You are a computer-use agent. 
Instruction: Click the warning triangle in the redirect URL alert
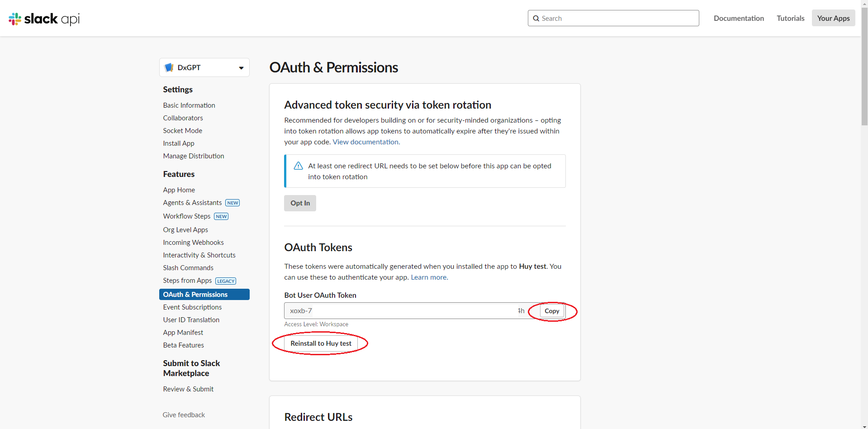tap(298, 166)
